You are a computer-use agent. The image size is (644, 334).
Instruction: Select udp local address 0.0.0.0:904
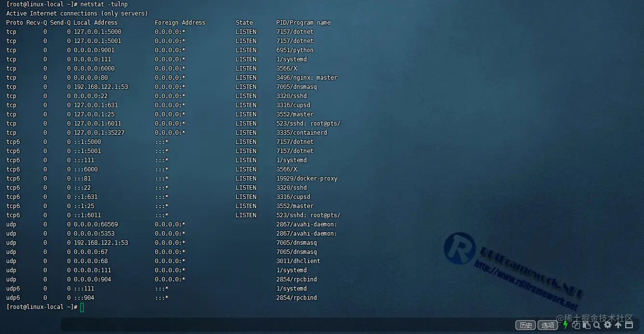click(92, 279)
